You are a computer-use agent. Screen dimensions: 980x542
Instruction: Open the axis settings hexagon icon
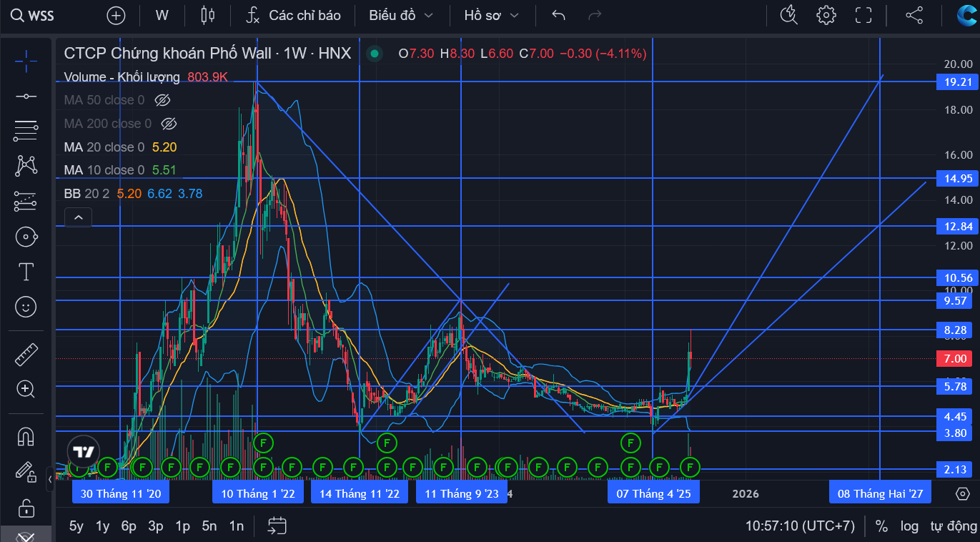[x=962, y=494]
